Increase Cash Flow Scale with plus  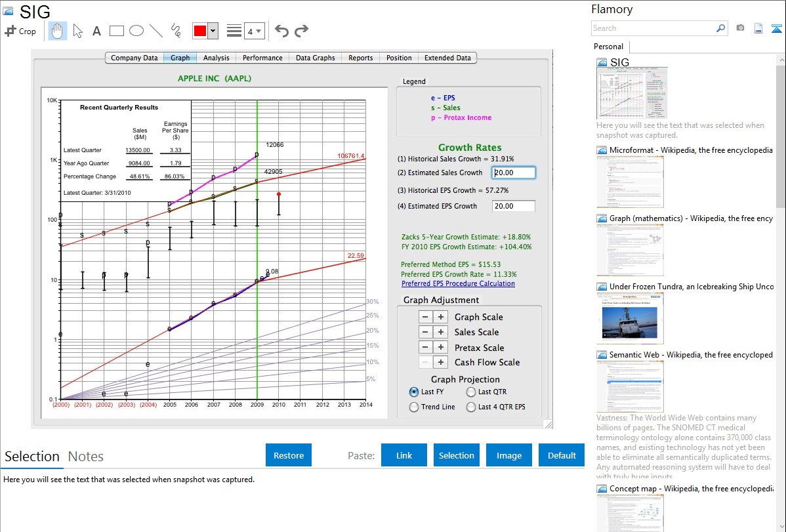[441, 363]
